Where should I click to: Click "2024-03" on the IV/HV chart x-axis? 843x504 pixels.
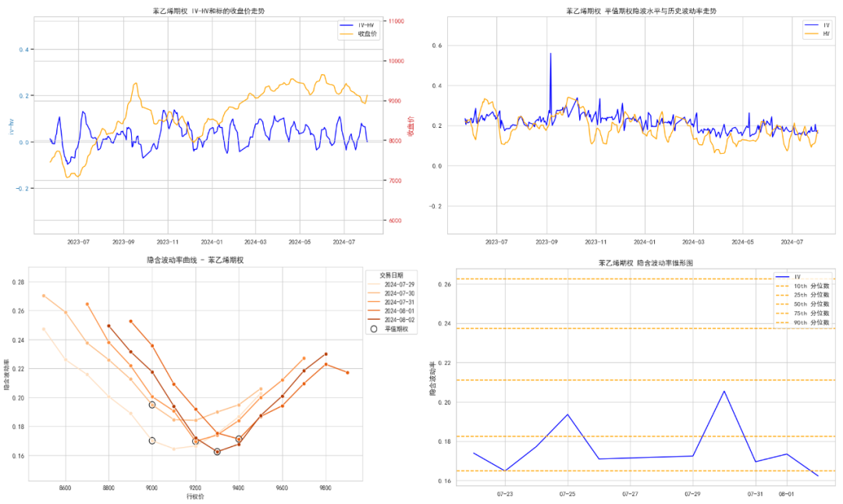pyautogui.click(x=693, y=243)
